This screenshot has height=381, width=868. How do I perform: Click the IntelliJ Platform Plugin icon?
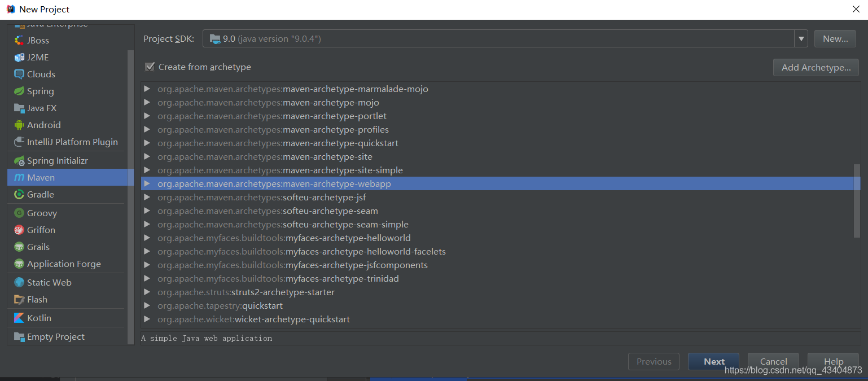point(19,142)
